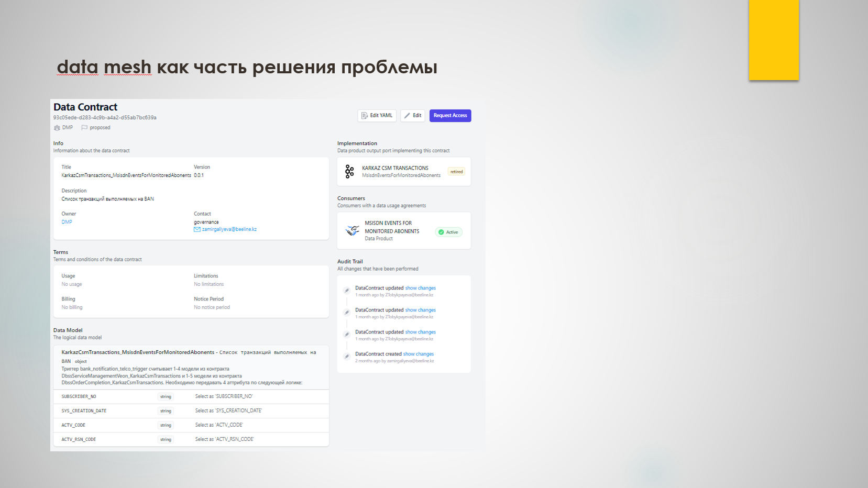Image resolution: width=868 pixels, height=488 pixels.
Task: Select the SUBSCRIBER_NO field row
Action: pyautogui.click(x=191, y=397)
